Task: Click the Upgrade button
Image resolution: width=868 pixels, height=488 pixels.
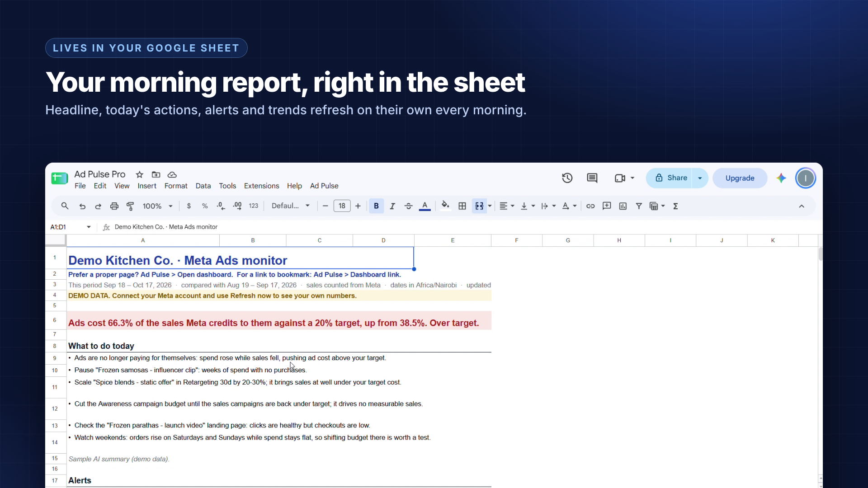Action: (740, 178)
